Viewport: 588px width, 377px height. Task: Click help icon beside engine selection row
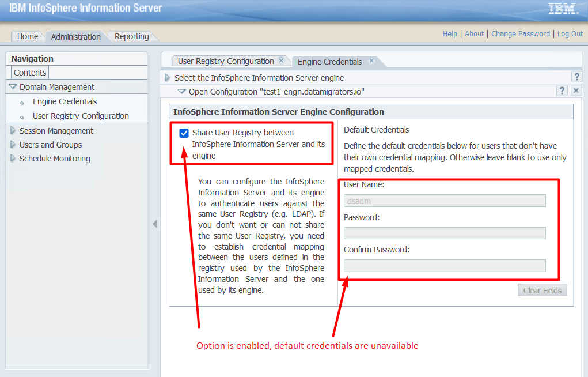coord(576,77)
